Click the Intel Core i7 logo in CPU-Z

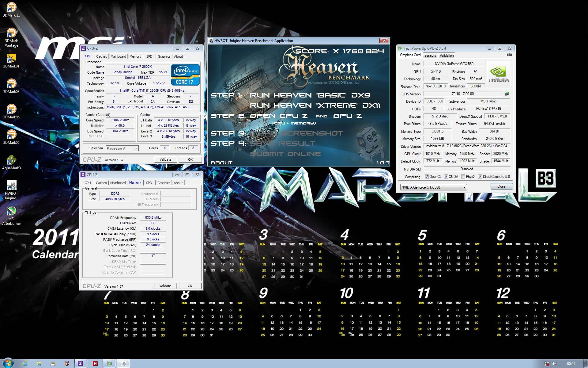coord(185,75)
